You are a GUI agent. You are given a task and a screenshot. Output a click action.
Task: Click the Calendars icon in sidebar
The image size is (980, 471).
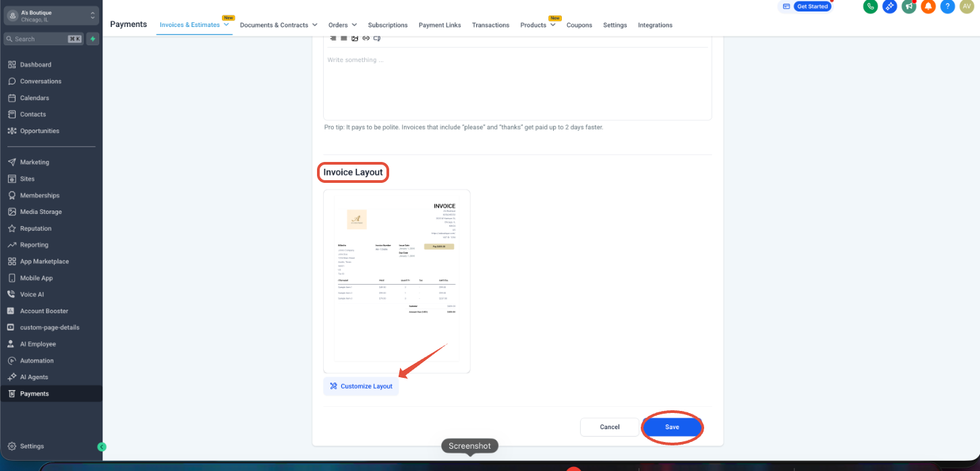tap(12, 98)
